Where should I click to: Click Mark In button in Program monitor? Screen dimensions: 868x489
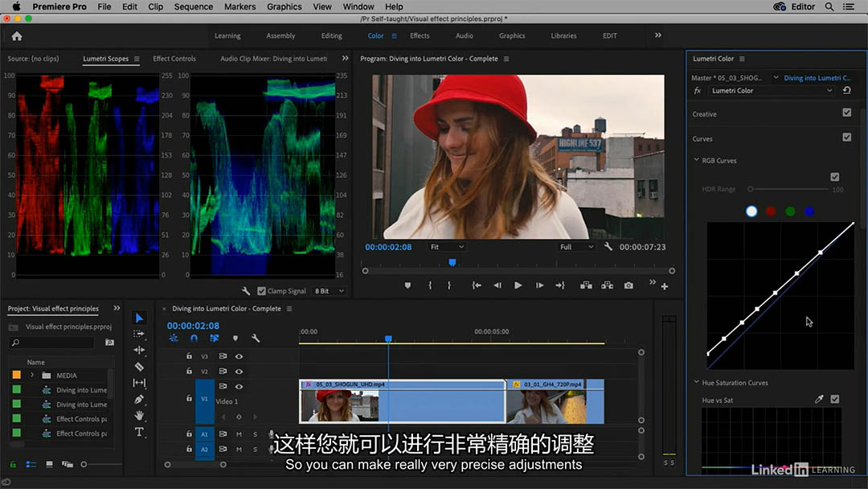pos(430,286)
